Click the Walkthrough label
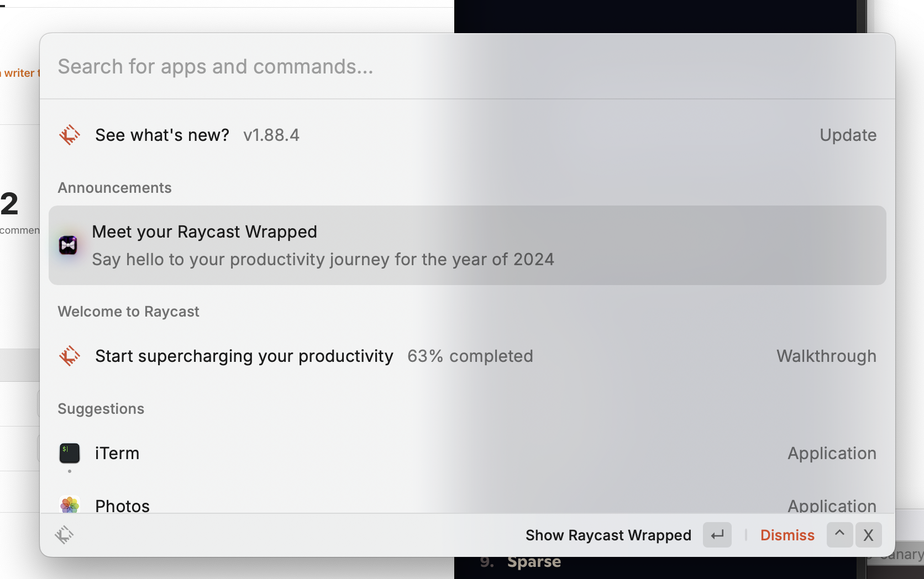The width and height of the screenshot is (924, 579). pos(826,356)
